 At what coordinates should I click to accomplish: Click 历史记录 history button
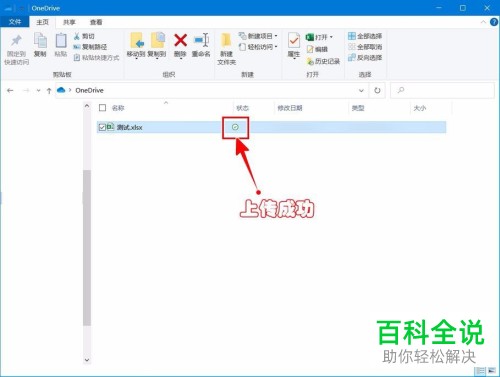323,61
